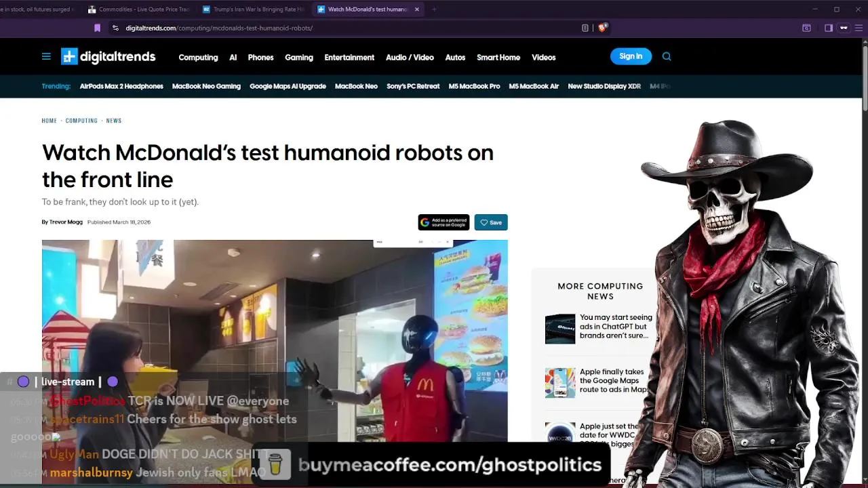Open the Digital Trends hamburger menu
This screenshot has height=488, width=868.
click(x=46, y=57)
